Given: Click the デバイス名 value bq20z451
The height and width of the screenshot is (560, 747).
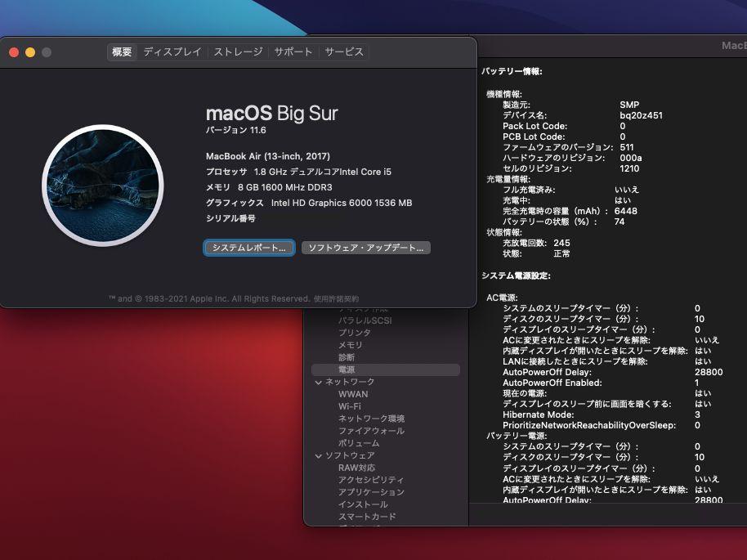Looking at the screenshot, I should pyautogui.click(x=641, y=115).
